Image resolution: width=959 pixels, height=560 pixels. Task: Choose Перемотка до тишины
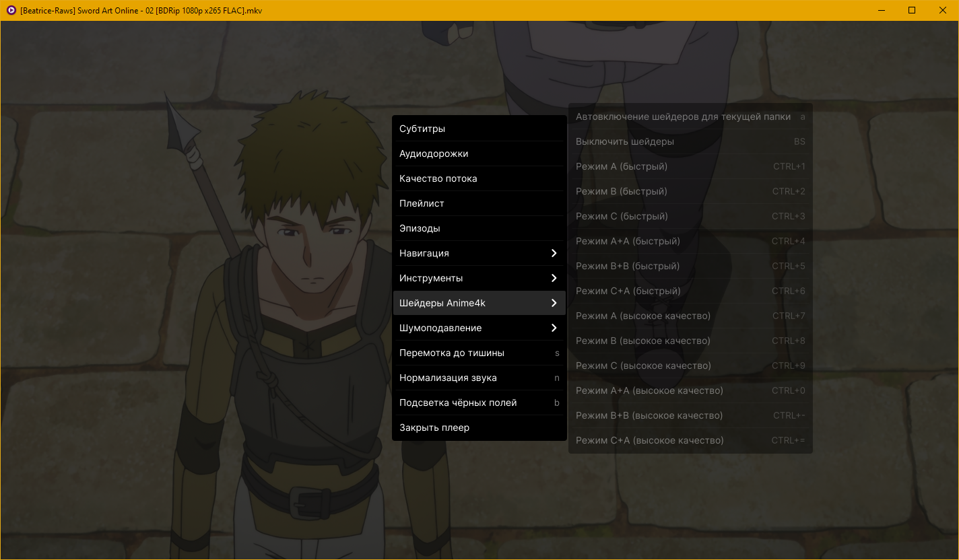tap(479, 353)
